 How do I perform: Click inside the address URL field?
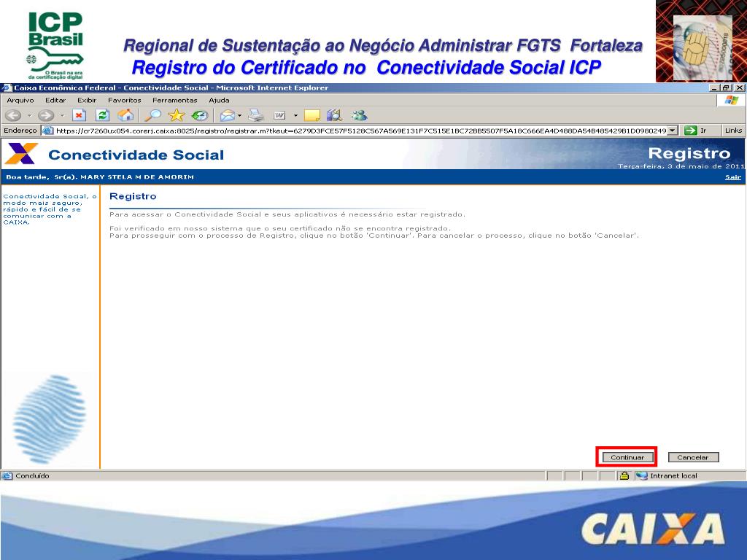point(360,131)
